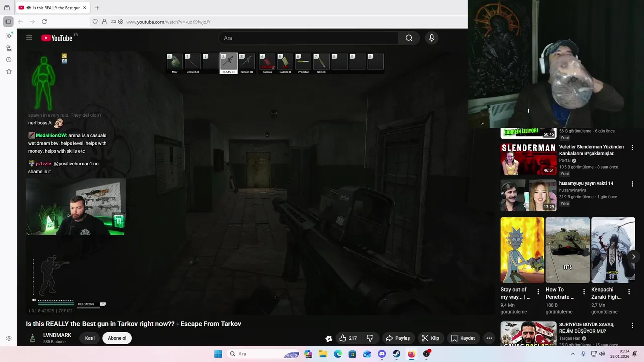Open the Portal channel link
This screenshot has height=362, width=644.
pos(566,161)
